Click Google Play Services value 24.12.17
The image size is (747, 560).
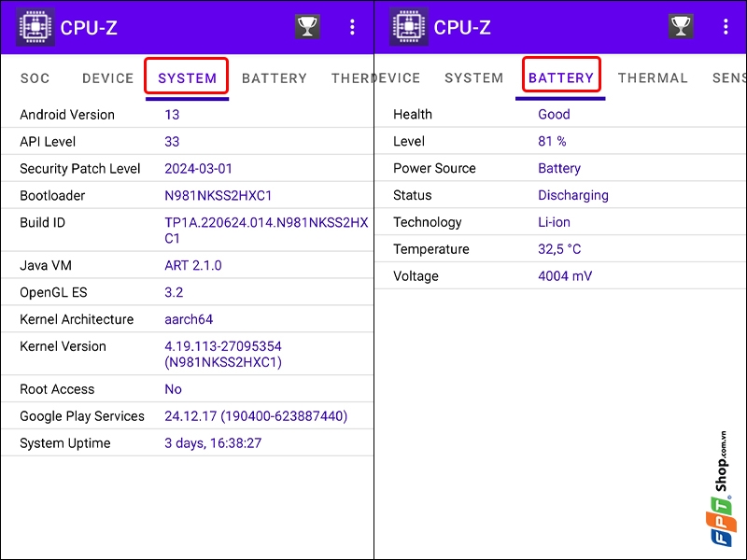(x=256, y=416)
